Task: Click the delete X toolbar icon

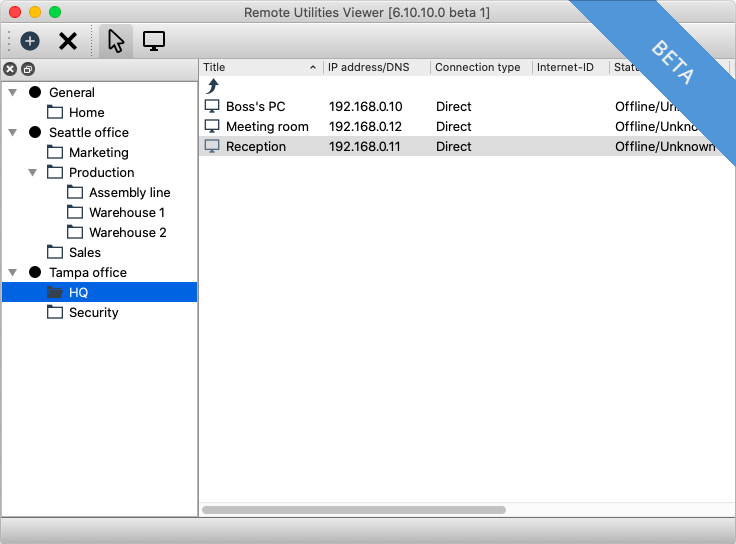Action: [68, 41]
